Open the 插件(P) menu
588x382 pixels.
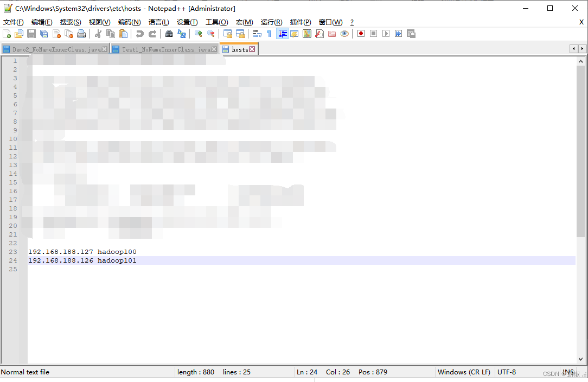[301, 22]
